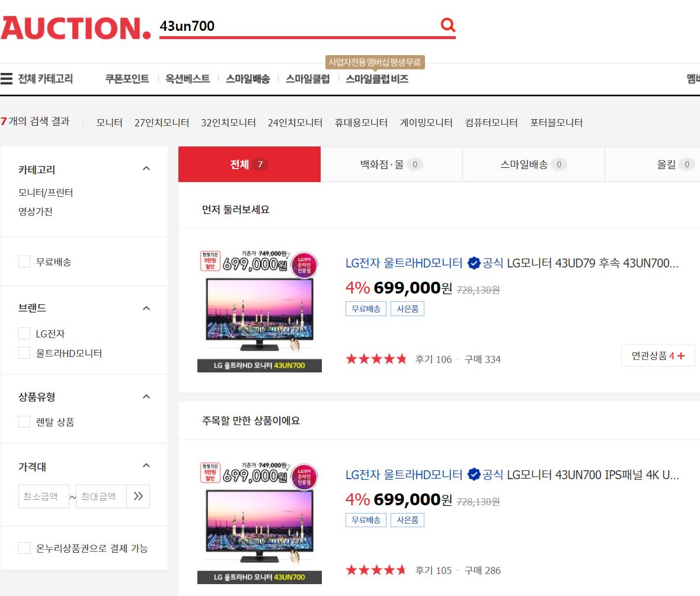Tick the 온누리상품권으로 결제 가능 checkbox

[x=24, y=548]
